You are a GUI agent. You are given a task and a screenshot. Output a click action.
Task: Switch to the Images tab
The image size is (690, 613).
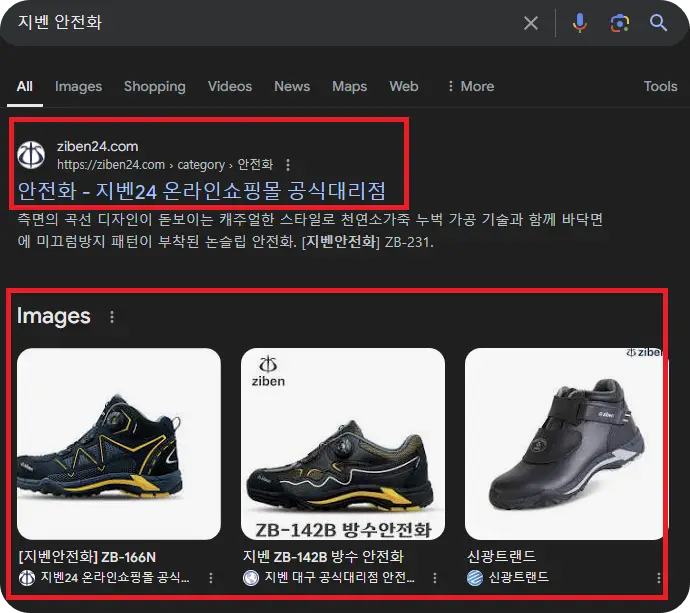click(78, 86)
